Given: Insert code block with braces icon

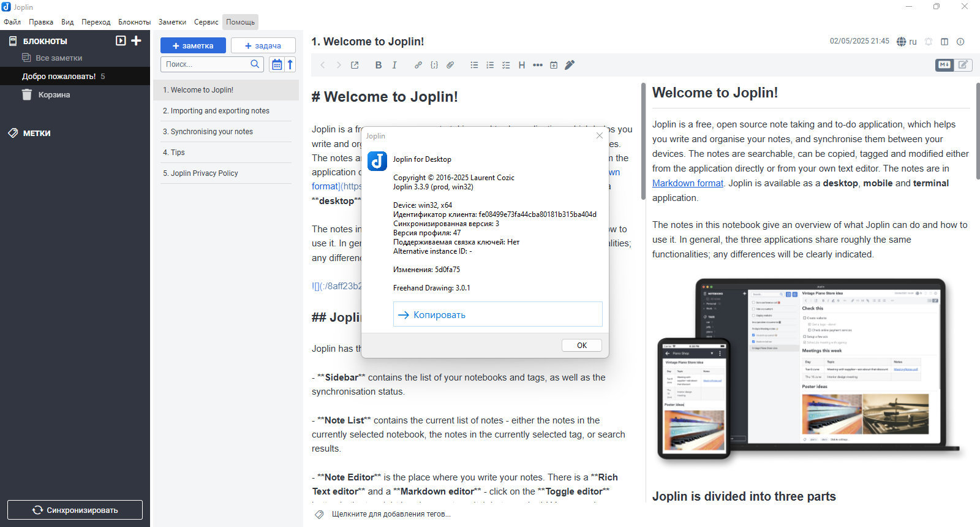Looking at the screenshot, I should 434,65.
